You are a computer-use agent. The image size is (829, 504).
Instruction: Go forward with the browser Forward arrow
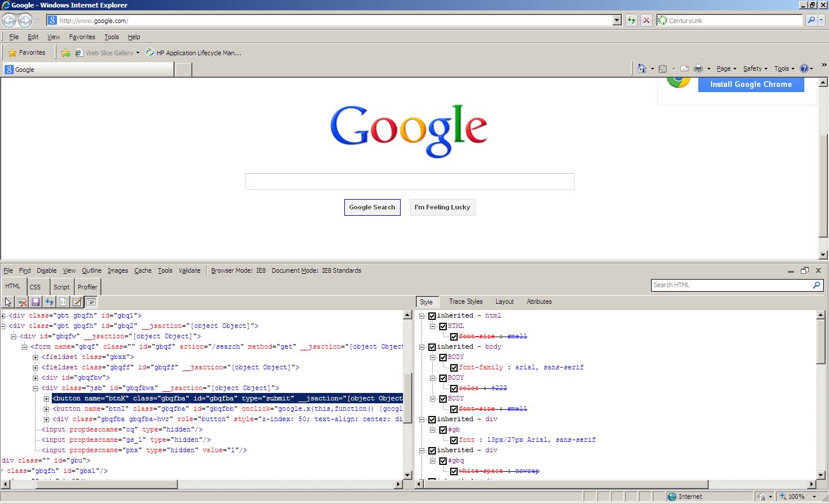point(25,20)
